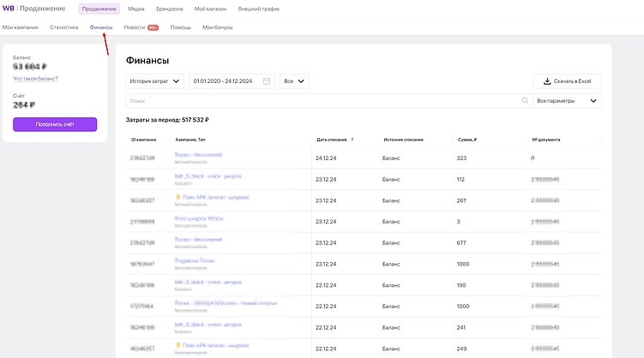Click the WB logo in the header
Image resolution: width=644 pixels, height=358 pixels.
point(9,9)
